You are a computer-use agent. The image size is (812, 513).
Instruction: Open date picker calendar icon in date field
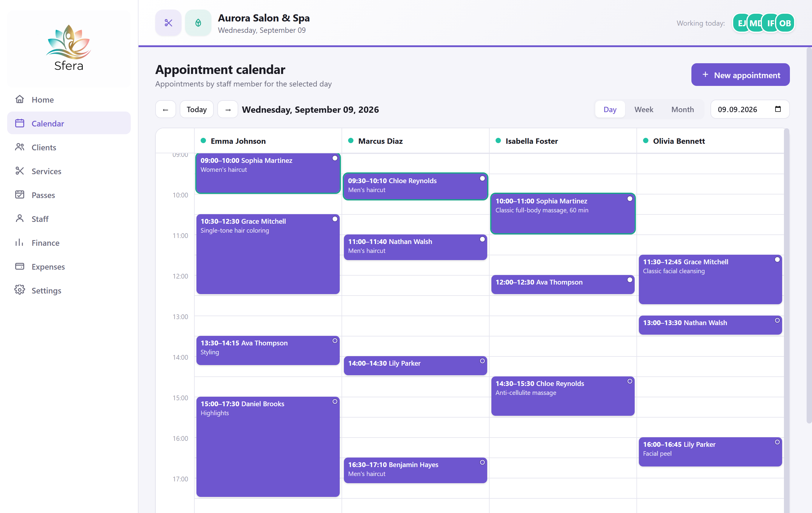click(778, 109)
